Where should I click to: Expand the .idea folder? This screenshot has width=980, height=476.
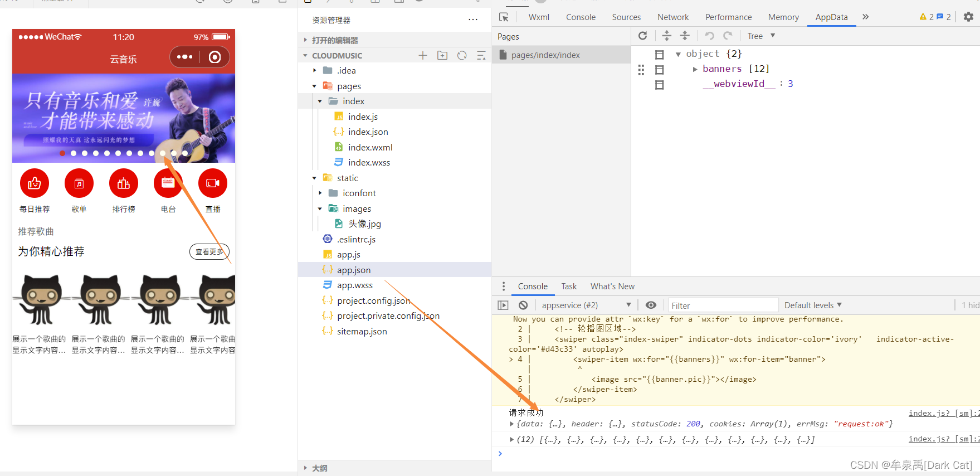pos(315,70)
